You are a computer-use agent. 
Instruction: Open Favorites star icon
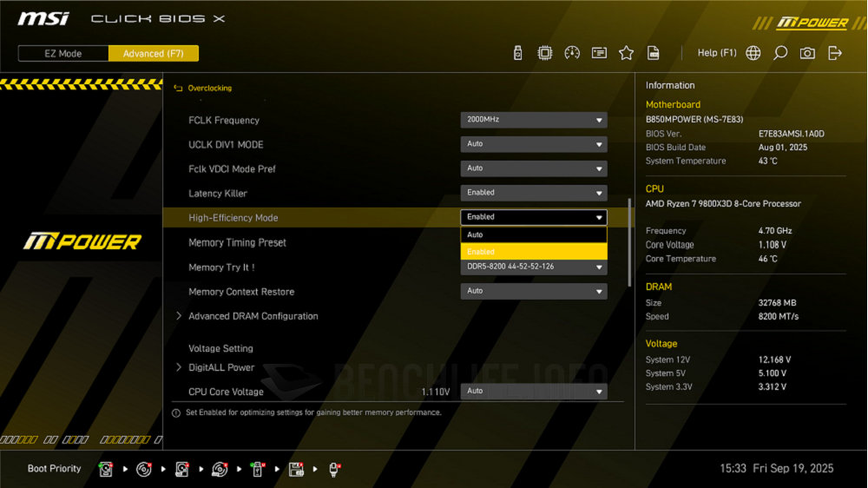coord(626,53)
